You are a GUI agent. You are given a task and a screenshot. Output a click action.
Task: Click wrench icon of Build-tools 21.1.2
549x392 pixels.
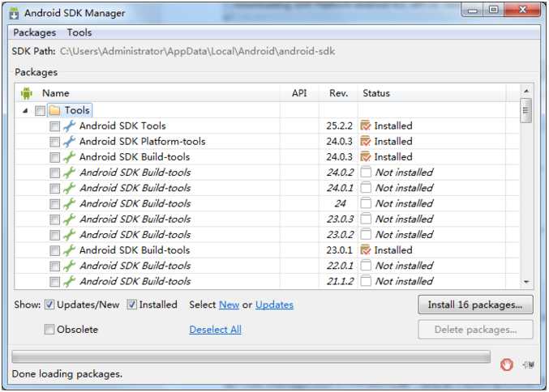(x=69, y=282)
